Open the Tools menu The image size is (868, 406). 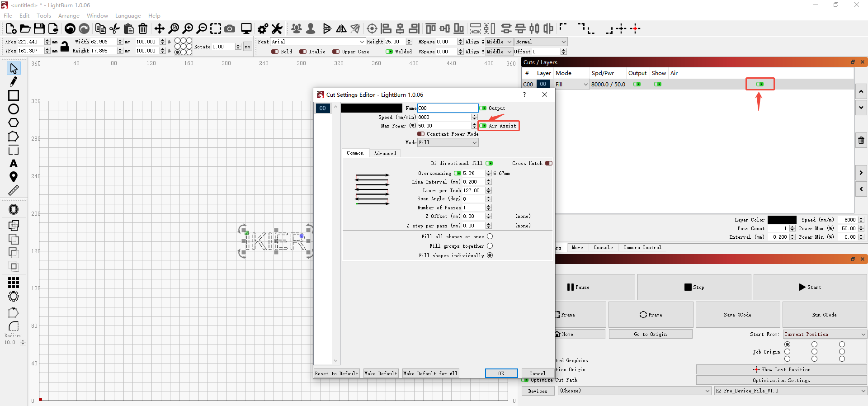click(44, 15)
